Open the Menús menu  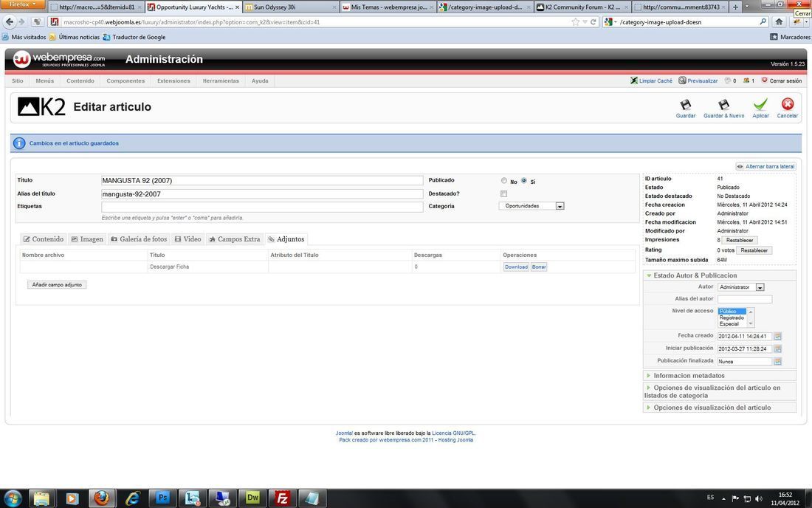pos(44,80)
